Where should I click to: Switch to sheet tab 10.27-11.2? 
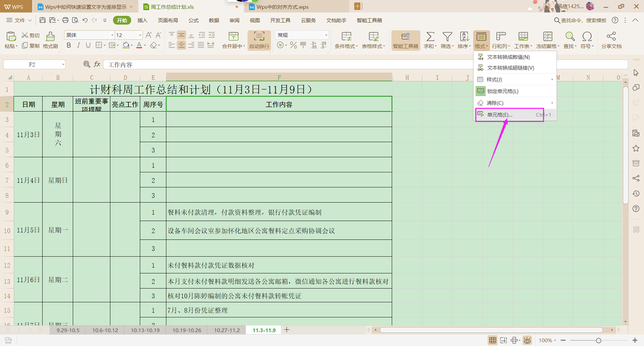click(227, 330)
